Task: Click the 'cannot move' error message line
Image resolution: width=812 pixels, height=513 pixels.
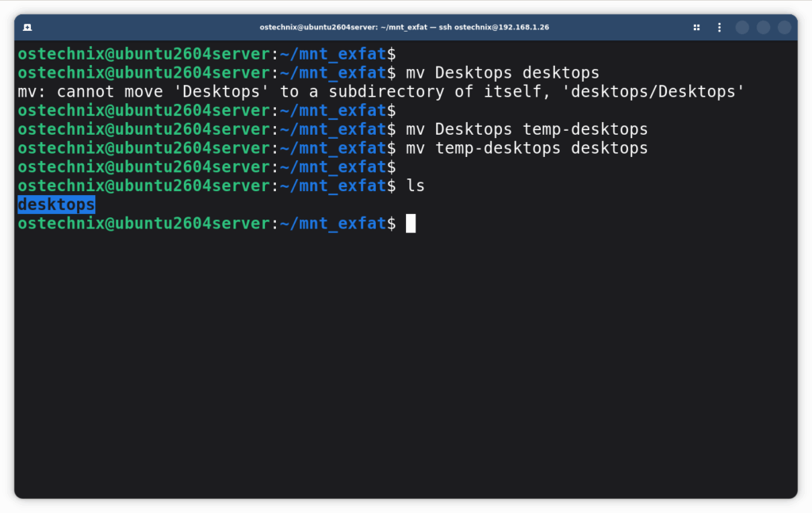Action: click(381, 92)
